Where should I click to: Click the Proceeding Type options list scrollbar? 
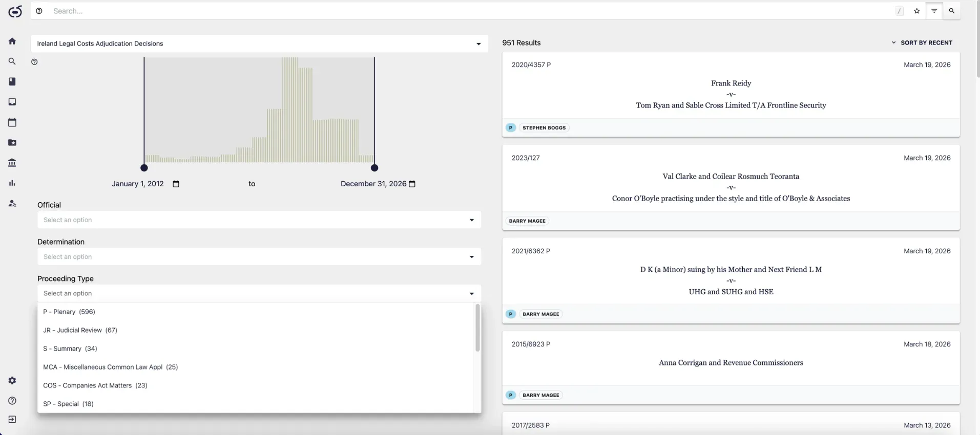pyautogui.click(x=477, y=328)
